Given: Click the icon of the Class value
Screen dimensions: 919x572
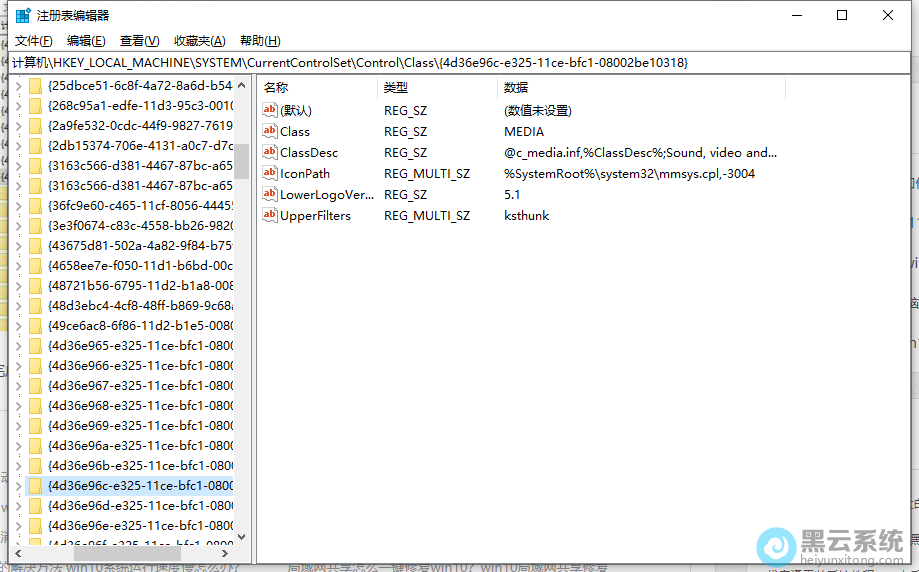Looking at the screenshot, I should (270, 131).
